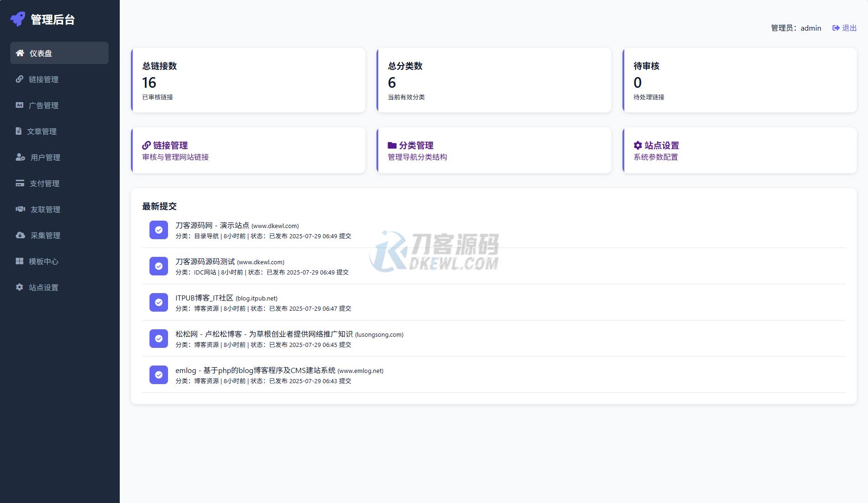The width and height of the screenshot is (868, 503).
Task: Select the credit card icon for 支付管理
Action: point(19,183)
